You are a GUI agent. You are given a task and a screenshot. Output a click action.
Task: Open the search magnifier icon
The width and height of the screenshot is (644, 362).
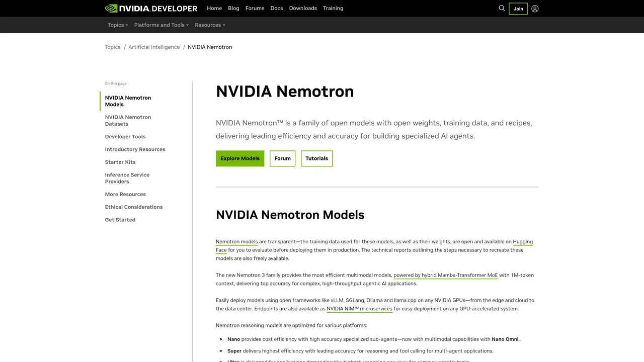[x=502, y=8]
